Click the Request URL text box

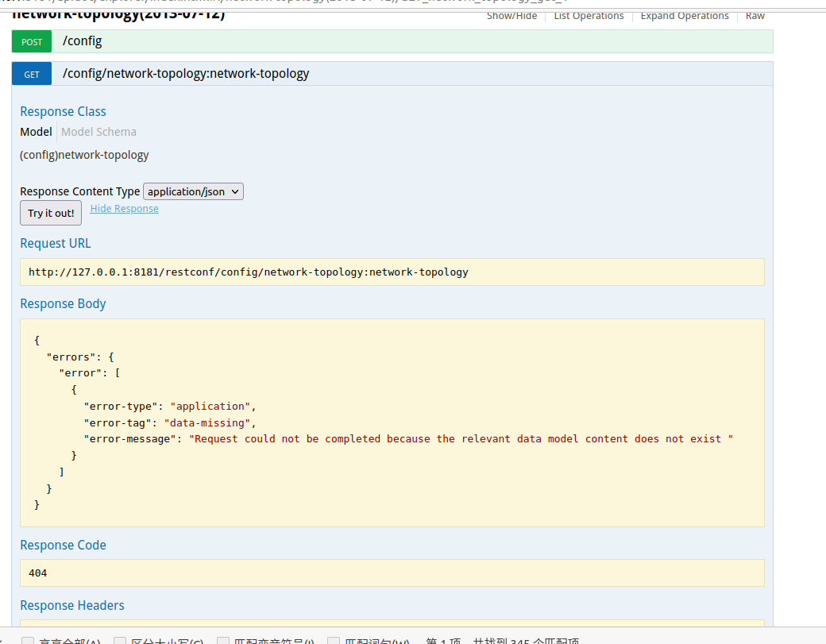click(392, 272)
